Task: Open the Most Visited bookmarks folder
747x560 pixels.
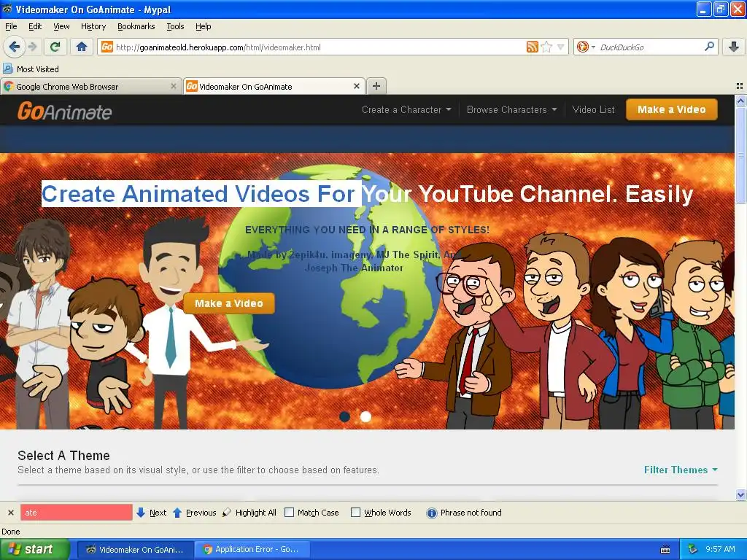Action: pyautogui.click(x=31, y=69)
